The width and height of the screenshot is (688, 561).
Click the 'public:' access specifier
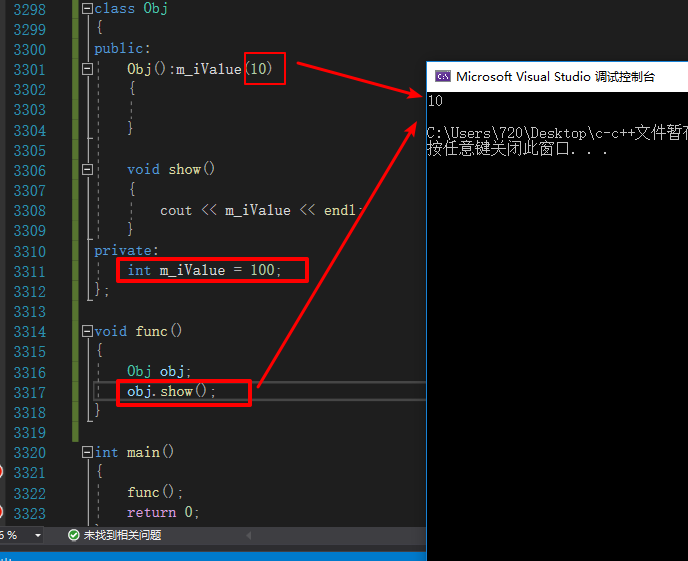pos(122,48)
